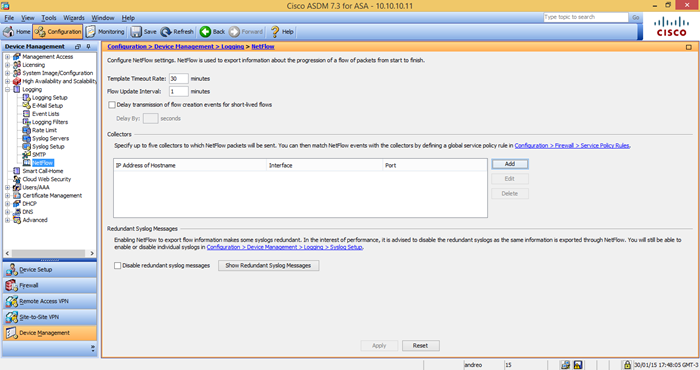This screenshot has height=370, width=700.
Task: Select High Availability and Scalability node
Action: pos(59,81)
